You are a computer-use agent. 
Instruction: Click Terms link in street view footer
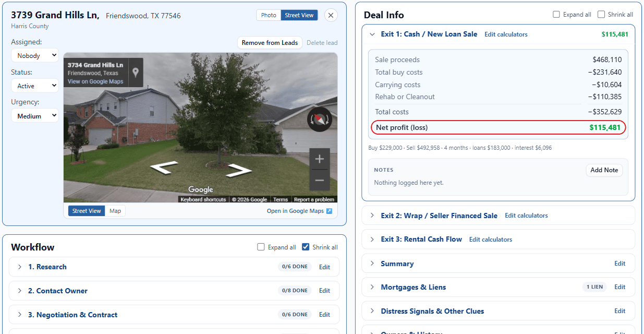click(281, 199)
